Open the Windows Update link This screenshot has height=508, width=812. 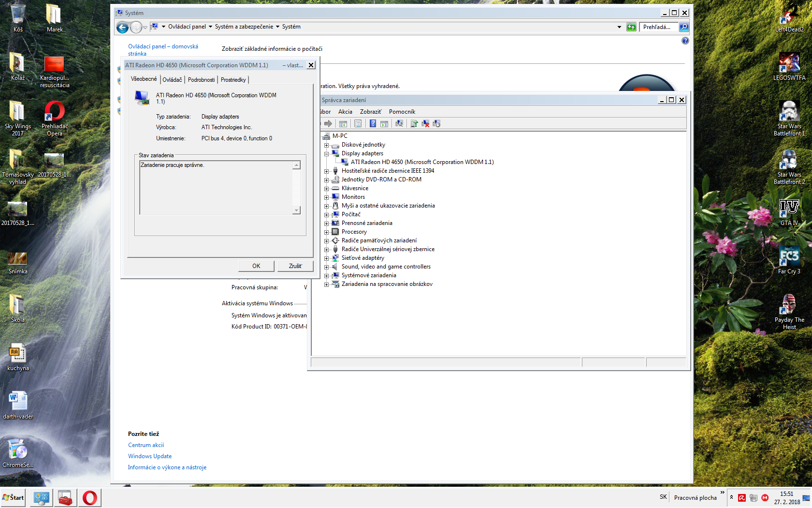[150, 456]
